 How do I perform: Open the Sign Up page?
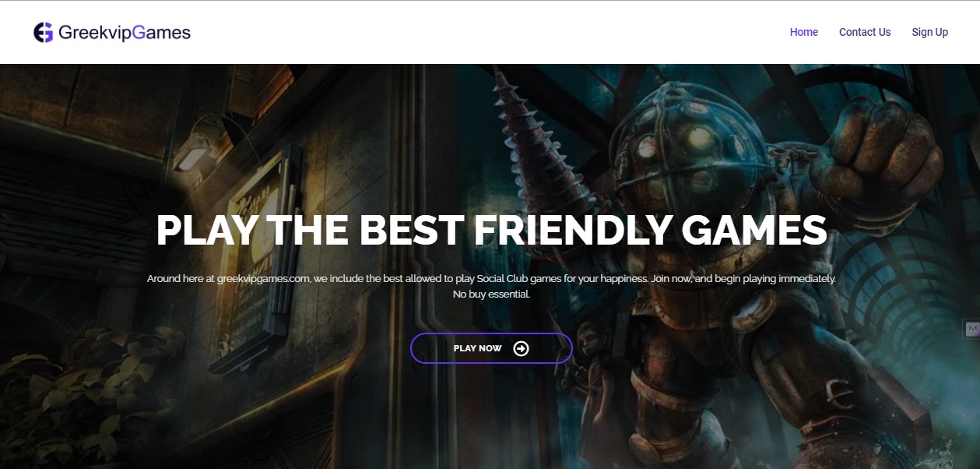(930, 32)
